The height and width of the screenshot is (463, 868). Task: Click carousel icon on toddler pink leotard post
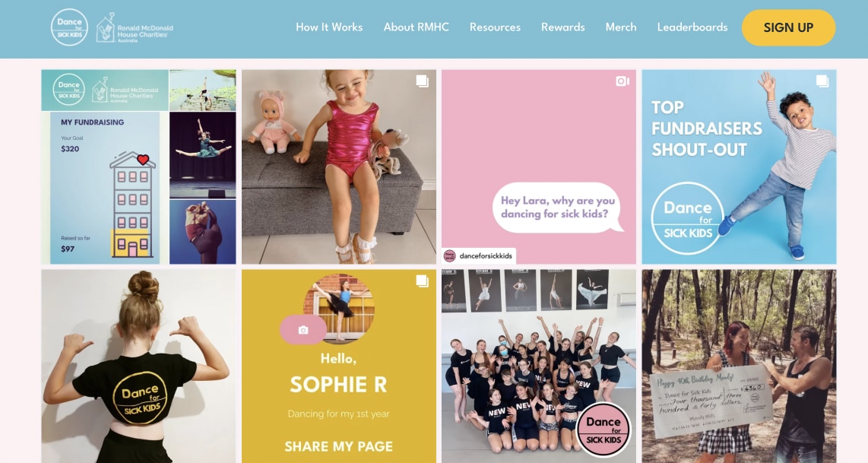click(423, 81)
